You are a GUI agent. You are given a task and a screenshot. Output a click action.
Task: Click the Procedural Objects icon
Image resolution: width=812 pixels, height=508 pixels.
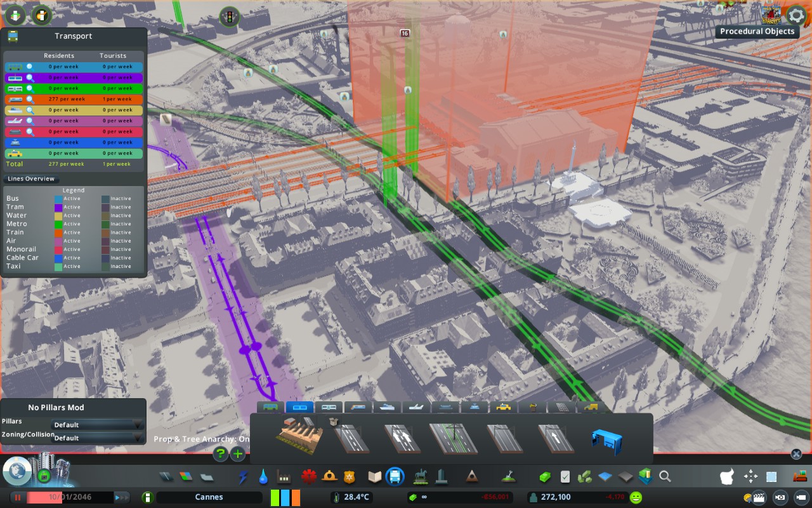(771, 14)
